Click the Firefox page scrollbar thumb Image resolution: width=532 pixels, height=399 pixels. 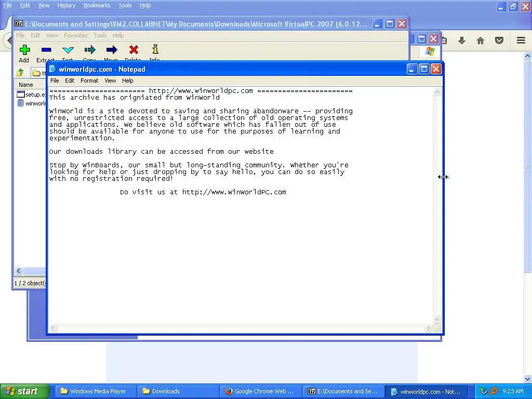point(528,166)
